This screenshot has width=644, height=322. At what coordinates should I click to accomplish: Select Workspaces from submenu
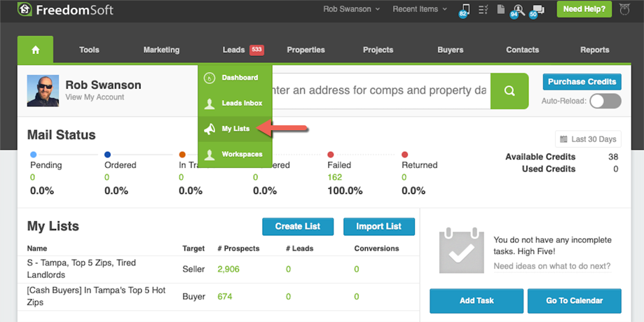[x=235, y=155]
